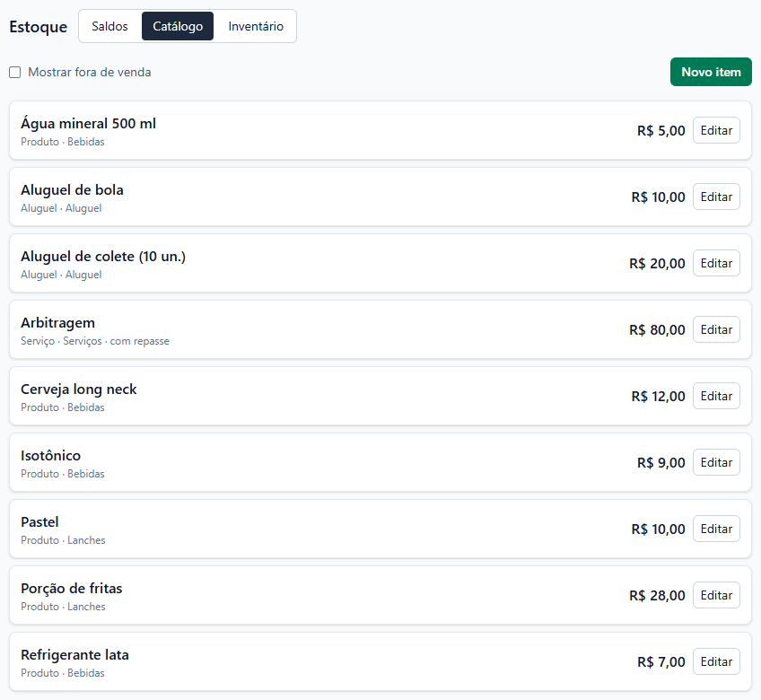
Task: Click the Serviço · Serviços · com repasse subtitle
Action: click(95, 341)
